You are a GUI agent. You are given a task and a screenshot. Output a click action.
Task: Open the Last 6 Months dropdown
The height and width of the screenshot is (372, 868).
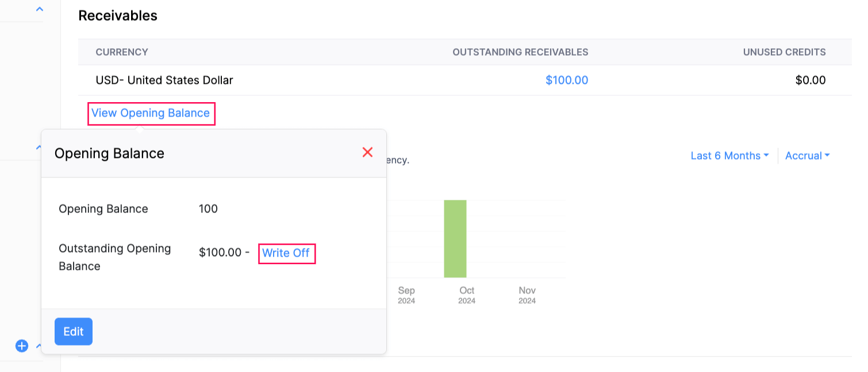(x=729, y=156)
